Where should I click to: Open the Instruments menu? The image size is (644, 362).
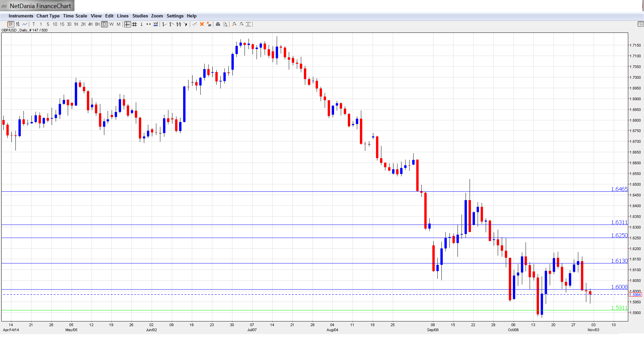[x=21, y=16]
